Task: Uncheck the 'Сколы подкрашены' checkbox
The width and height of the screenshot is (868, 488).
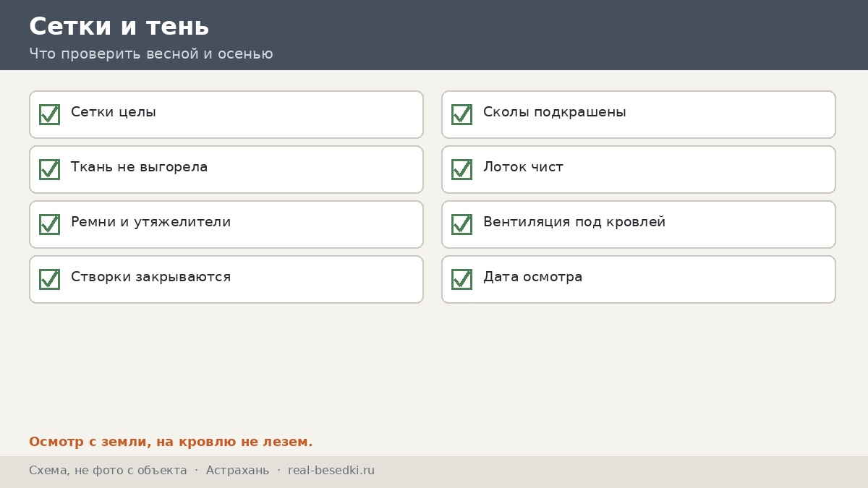Action: click(461, 114)
